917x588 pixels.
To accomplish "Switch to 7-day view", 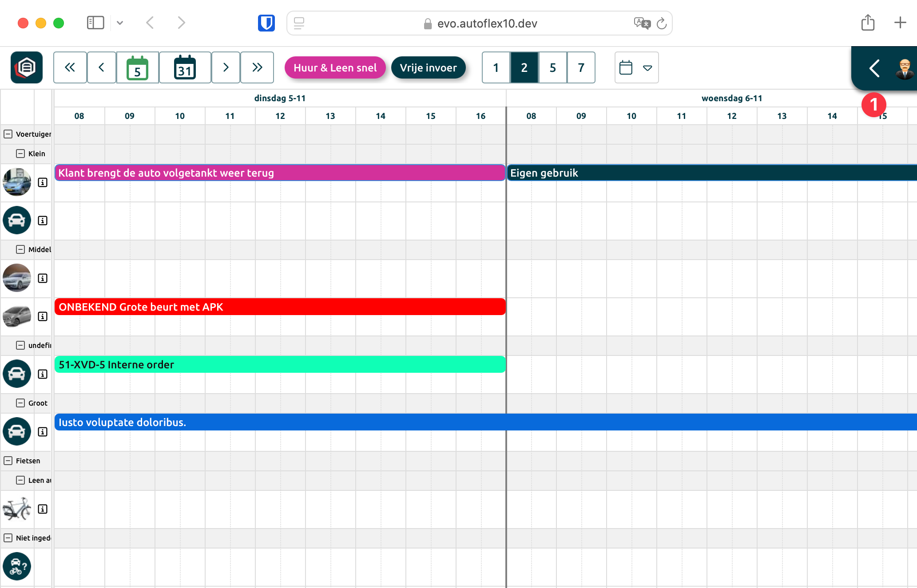I will point(581,67).
